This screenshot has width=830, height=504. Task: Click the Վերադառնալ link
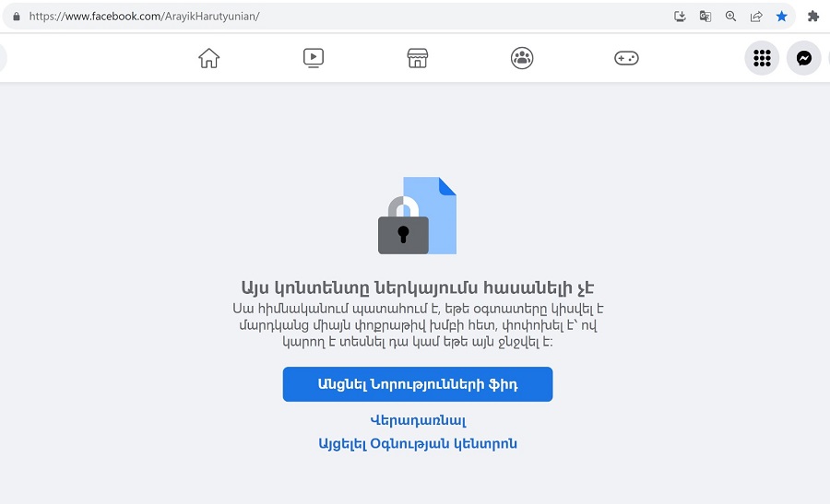pos(418,420)
